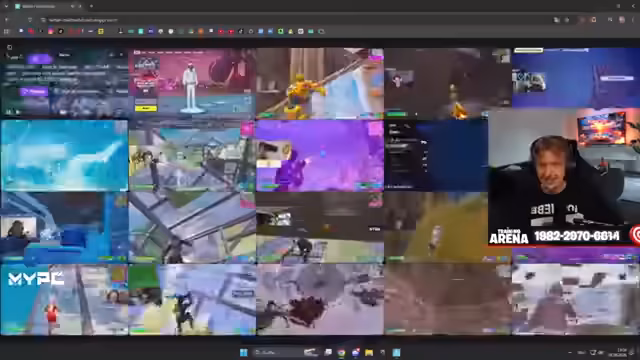The image size is (640, 360).
Task: Open the yellow square bookmark icon
Action: [x=101, y=31]
